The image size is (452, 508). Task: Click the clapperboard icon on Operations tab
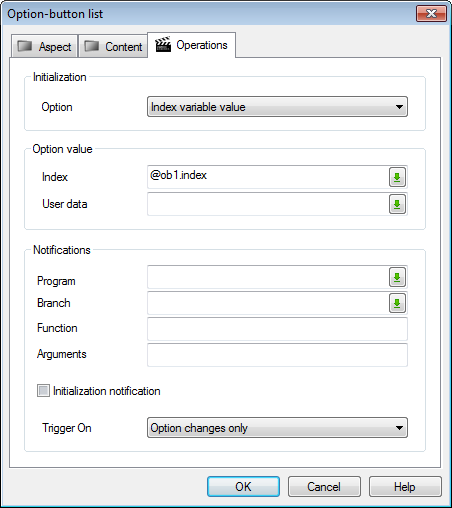pyautogui.click(x=163, y=44)
